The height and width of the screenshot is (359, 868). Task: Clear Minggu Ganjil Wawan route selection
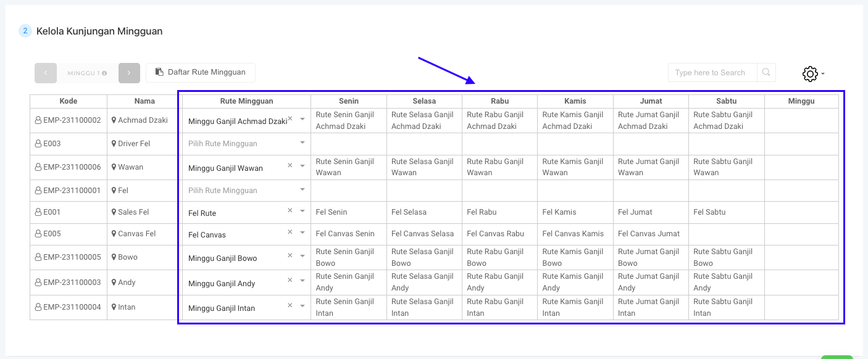(290, 166)
